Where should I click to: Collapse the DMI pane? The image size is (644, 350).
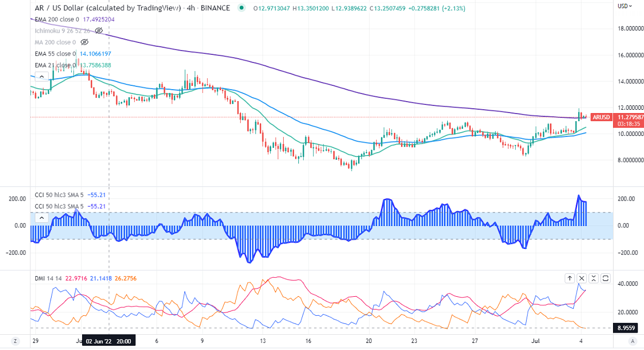coord(593,278)
